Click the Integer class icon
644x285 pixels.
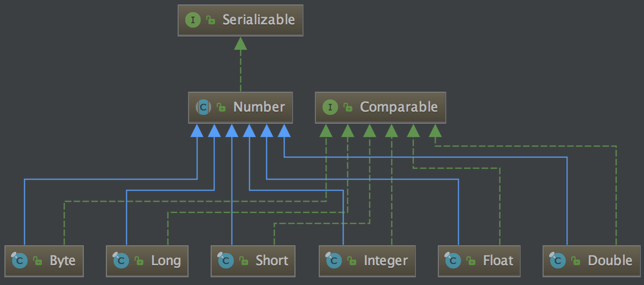(334, 261)
